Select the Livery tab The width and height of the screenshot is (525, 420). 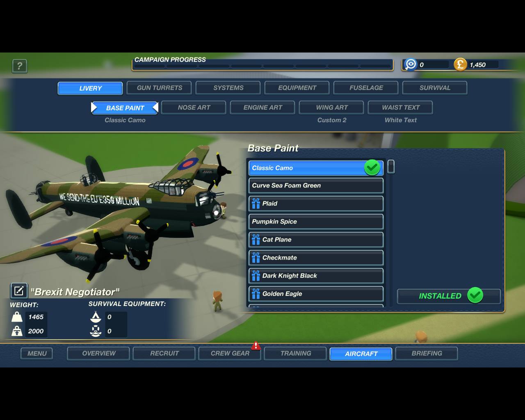point(90,88)
